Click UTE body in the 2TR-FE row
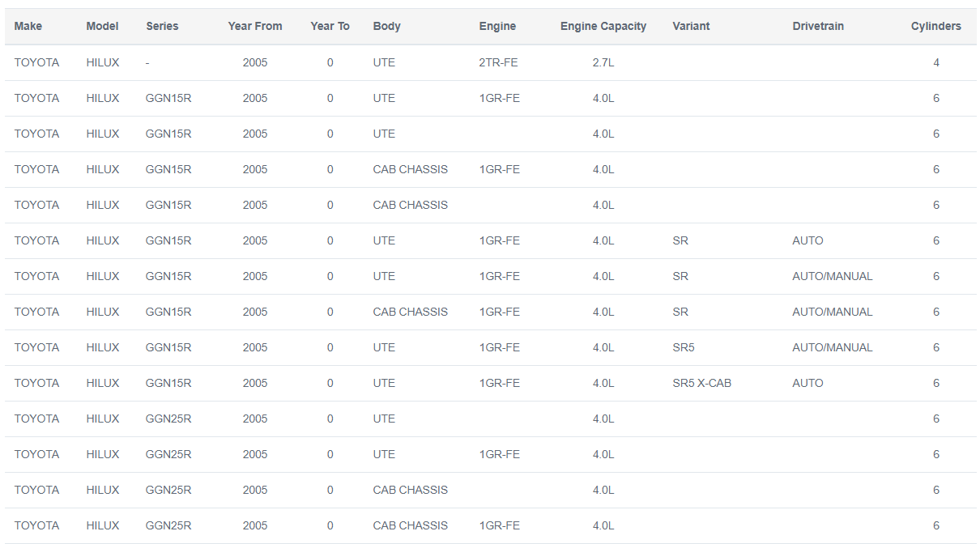 coord(384,62)
